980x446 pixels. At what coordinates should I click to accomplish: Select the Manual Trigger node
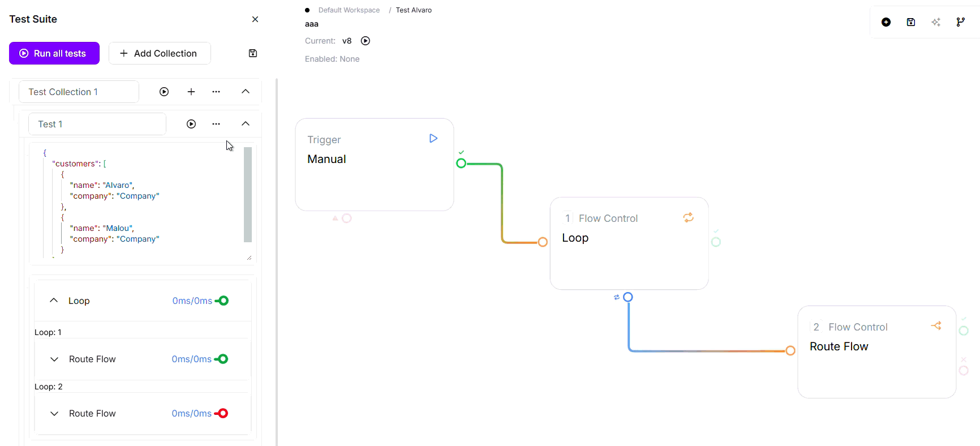[375, 165]
